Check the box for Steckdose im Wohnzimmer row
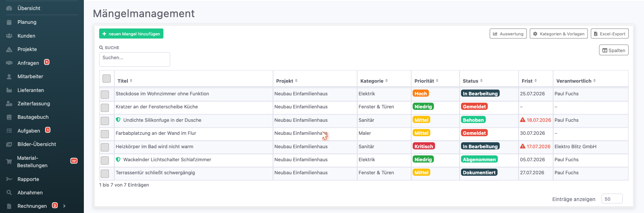Image resolution: width=644 pixels, height=213 pixels. pos(105,95)
